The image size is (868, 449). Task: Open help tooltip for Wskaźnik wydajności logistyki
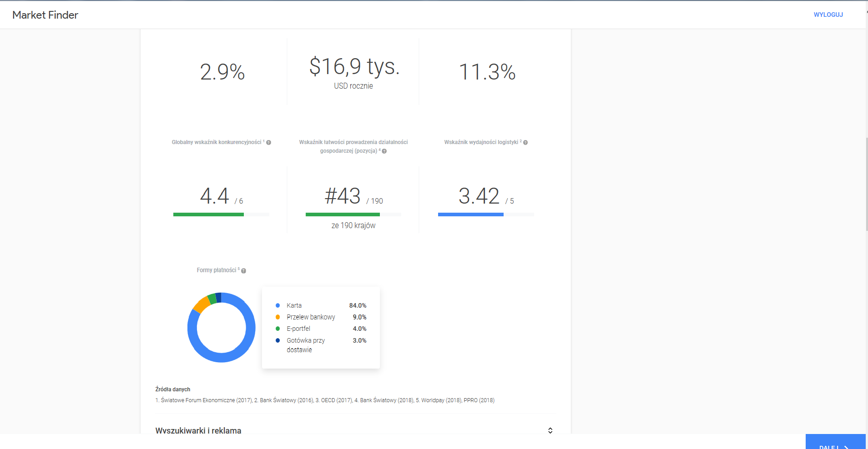coord(525,143)
